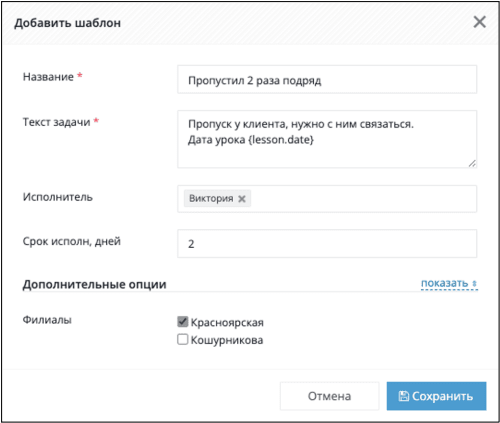The height and width of the screenshot is (423, 500).
Task: Click the floppy-disk icon on Сохранить button
Action: pyautogui.click(x=404, y=396)
